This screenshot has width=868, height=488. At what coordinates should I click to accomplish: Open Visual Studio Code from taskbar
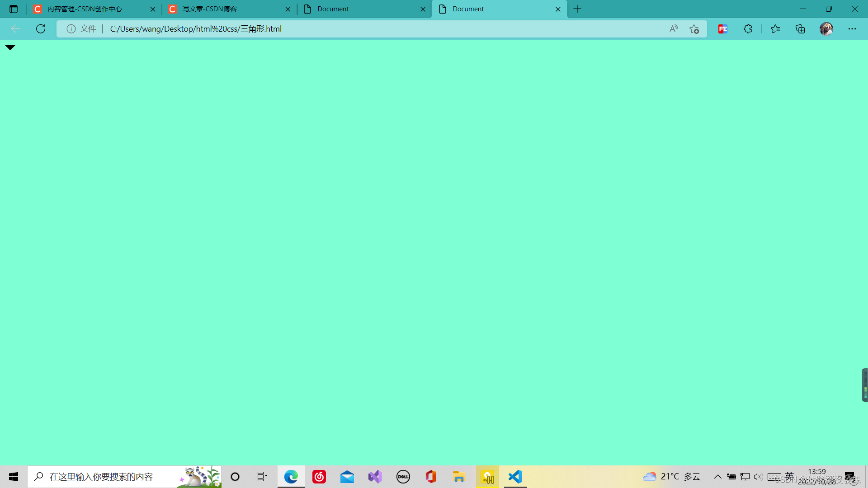[515, 477]
